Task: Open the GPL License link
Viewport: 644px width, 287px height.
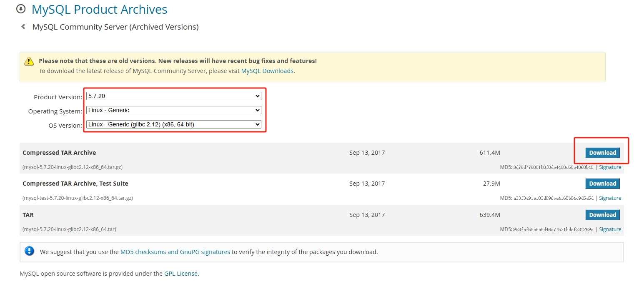Action: point(181,274)
